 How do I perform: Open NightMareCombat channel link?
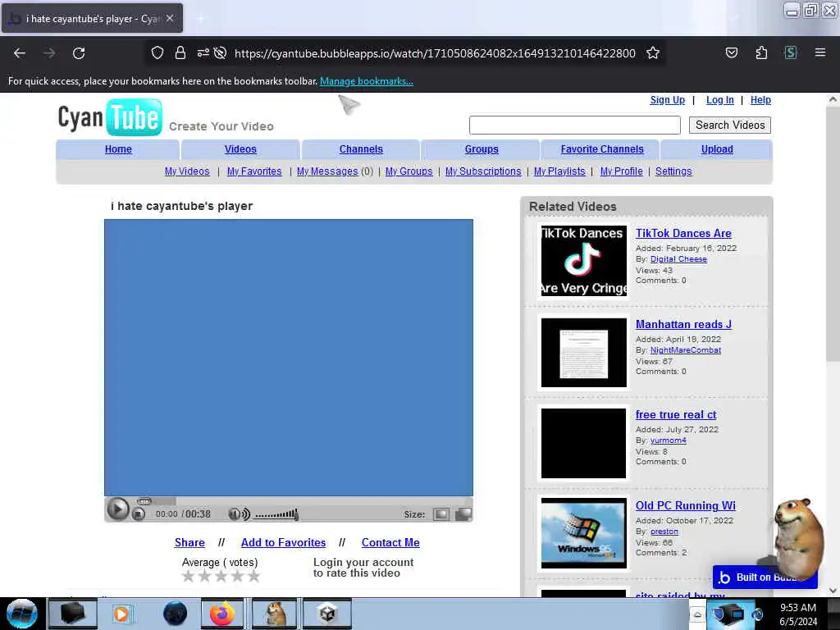(685, 350)
